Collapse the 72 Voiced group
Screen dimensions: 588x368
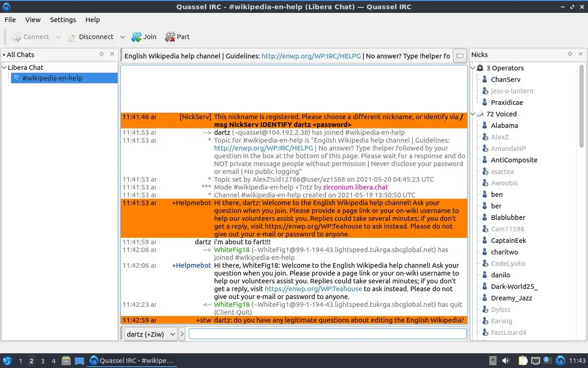tap(474, 114)
